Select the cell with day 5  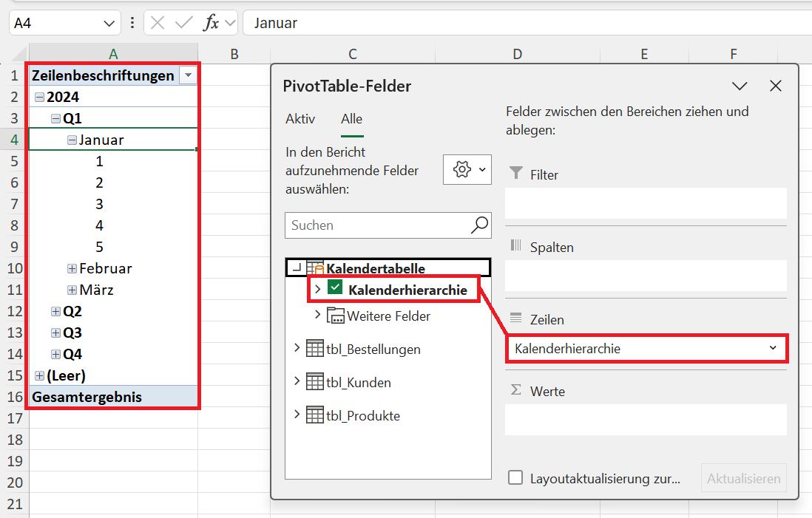113,247
